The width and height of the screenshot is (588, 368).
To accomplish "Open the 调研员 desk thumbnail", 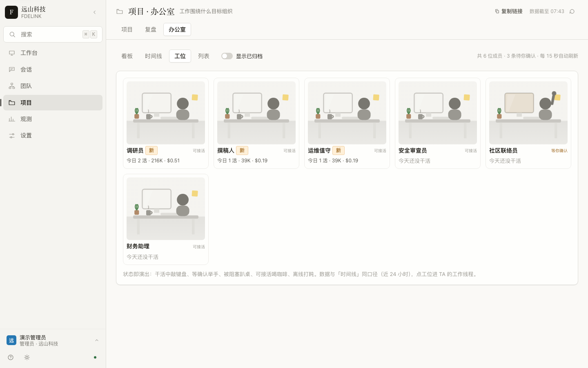I will pyautogui.click(x=166, y=113).
